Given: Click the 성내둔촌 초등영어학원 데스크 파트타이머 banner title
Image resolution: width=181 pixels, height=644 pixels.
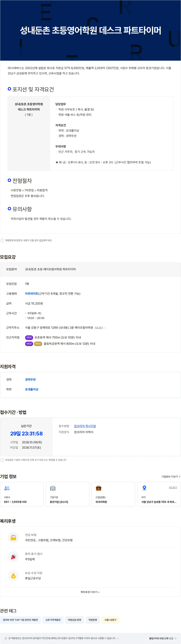Looking at the screenshot, I should [x=90, y=30].
